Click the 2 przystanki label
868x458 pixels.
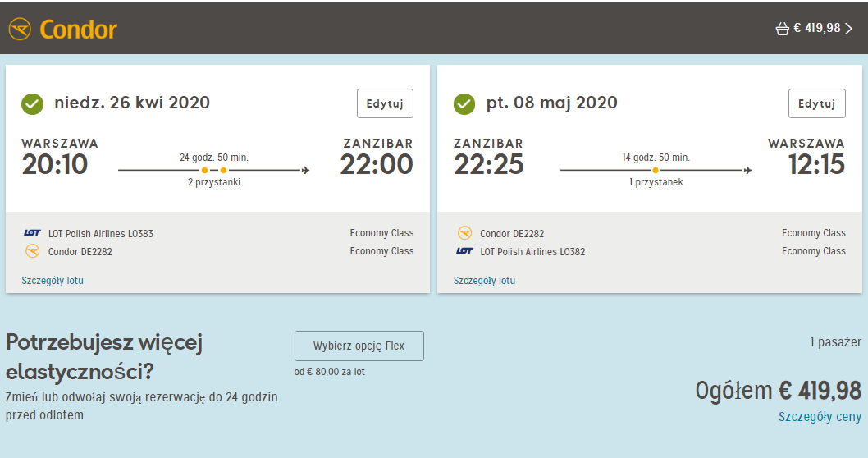pos(214,182)
